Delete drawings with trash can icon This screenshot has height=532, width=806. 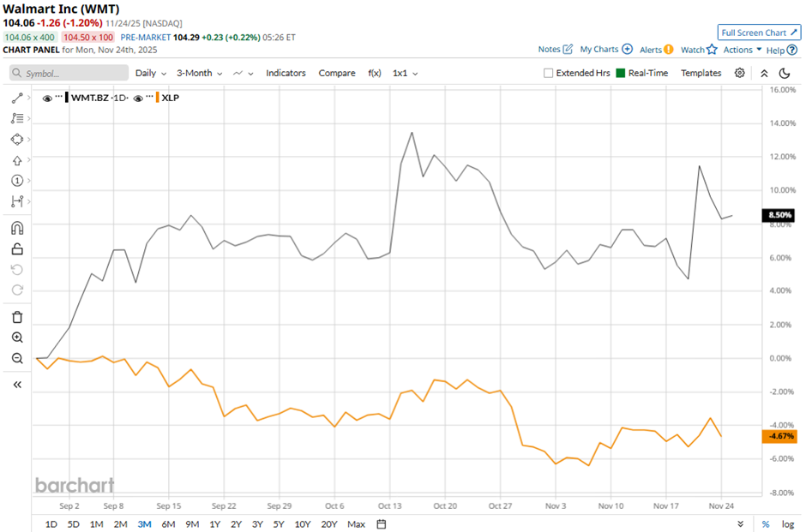tap(17, 317)
